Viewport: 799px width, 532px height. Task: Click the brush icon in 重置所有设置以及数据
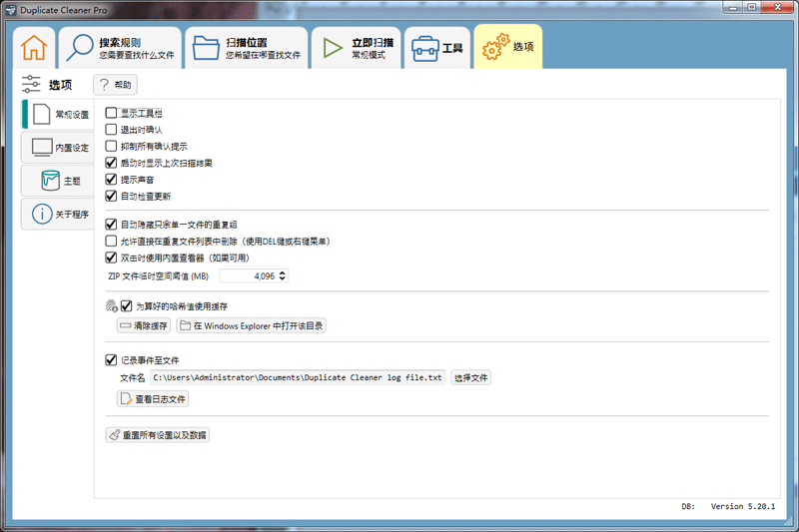[x=115, y=435]
